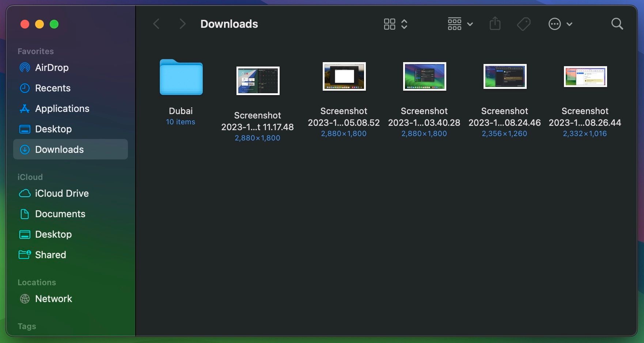Image resolution: width=644 pixels, height=343 pixels.
Task: Select Downloads in the sidebar
Action: point(59,150)
